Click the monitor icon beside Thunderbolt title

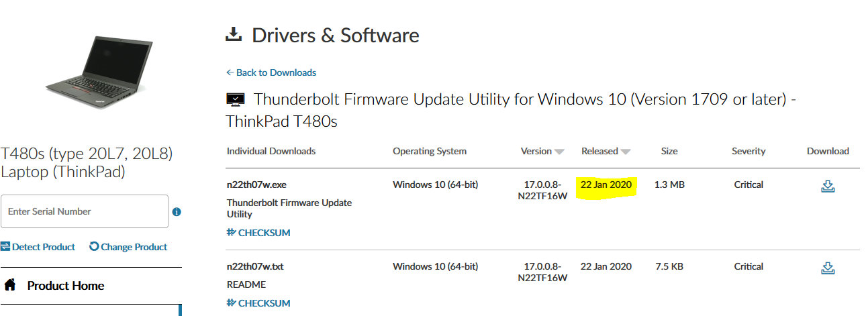tap(236, 101)
